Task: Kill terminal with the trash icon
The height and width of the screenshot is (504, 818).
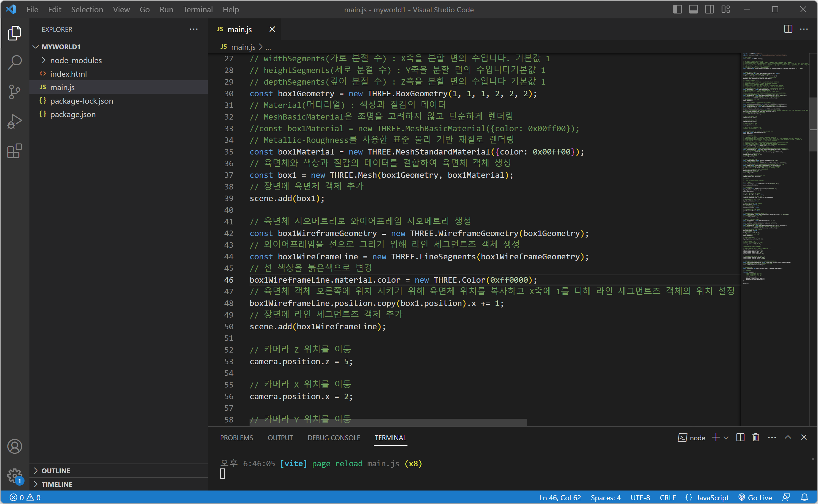Action: pyautogui.click(x=756, y=437)
